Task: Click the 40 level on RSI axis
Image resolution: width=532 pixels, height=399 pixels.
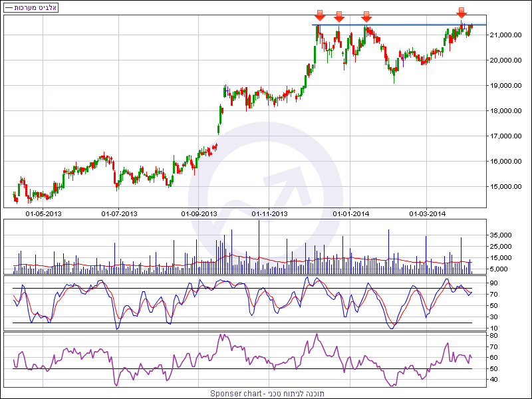Action: pyautogui.click(x=493, y=379)
